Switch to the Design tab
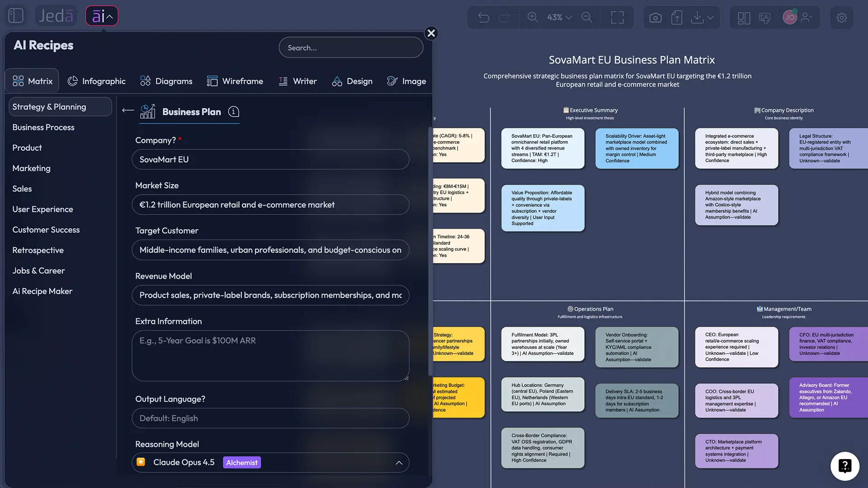The height and width of the screenshot is (488, 868). pos(352,81)
